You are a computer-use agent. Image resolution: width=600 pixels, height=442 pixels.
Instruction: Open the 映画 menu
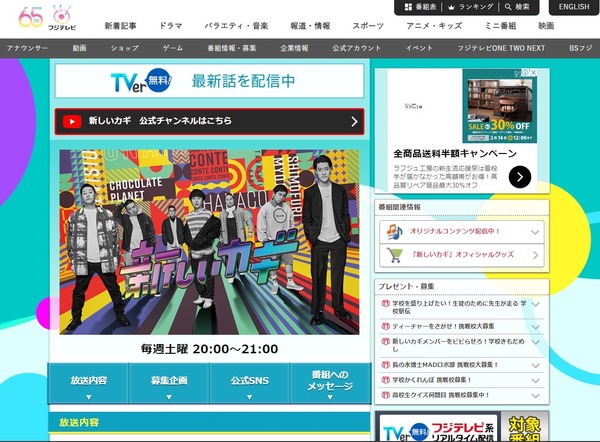pos(546,26)
